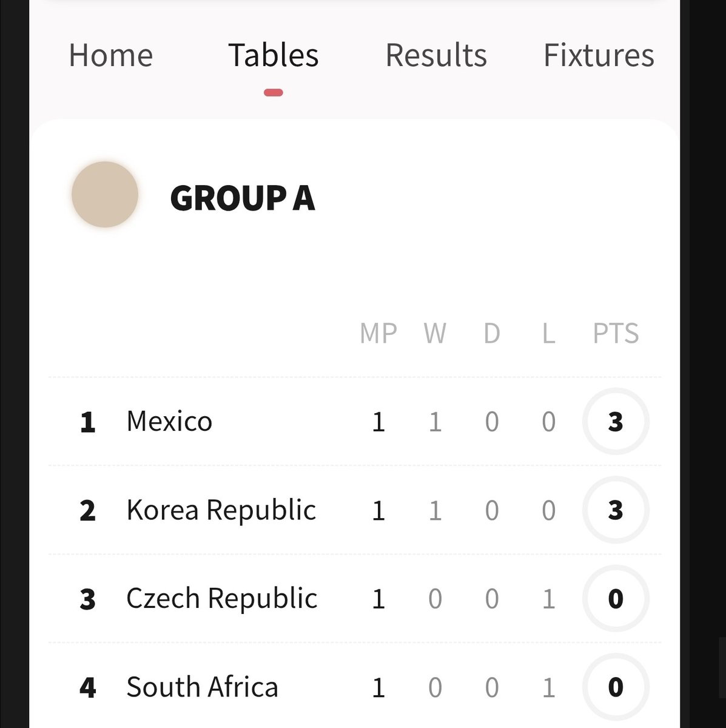Tap the Group A round emblem

(x=105, y=195)
